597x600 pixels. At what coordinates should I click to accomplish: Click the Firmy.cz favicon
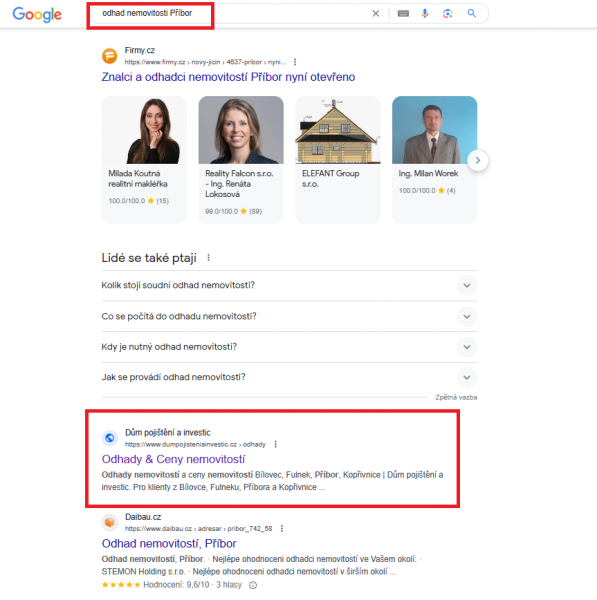tap(109, 56)
